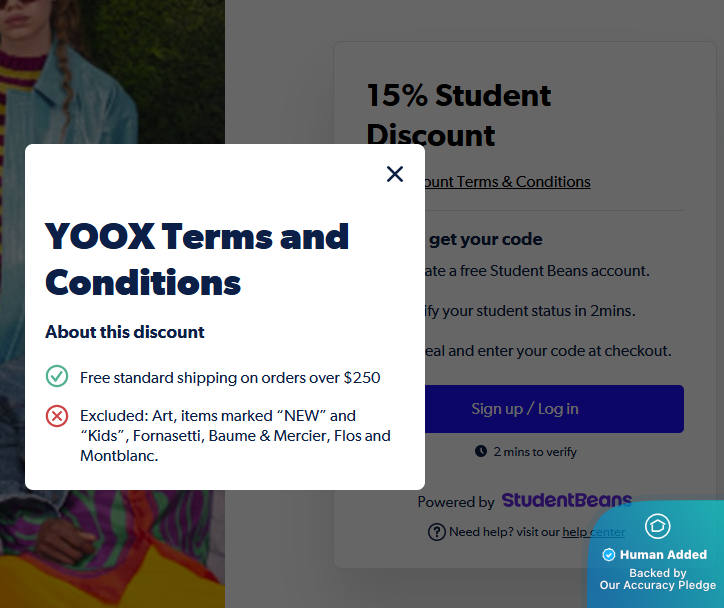724x608 pixels.
Task: Click the 2 mins to verify text
Action: tap(535, 452)
